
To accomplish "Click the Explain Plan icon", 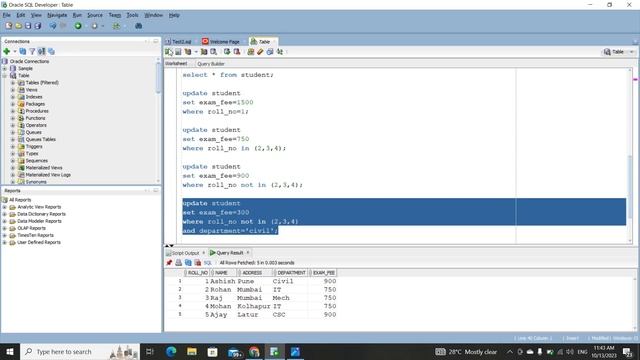I will [188, 52].
